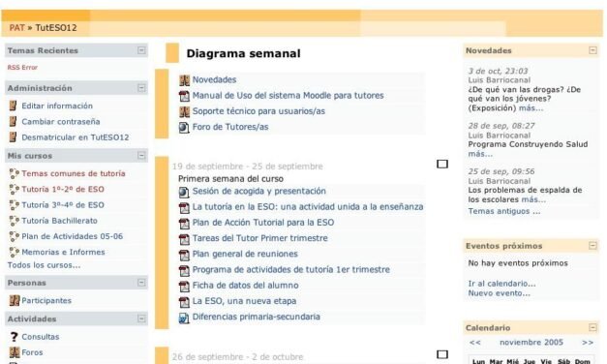Click the PDF icon beside Manual de Uso
The height and width of the screenshot is (364, 607).
[184, 96]
